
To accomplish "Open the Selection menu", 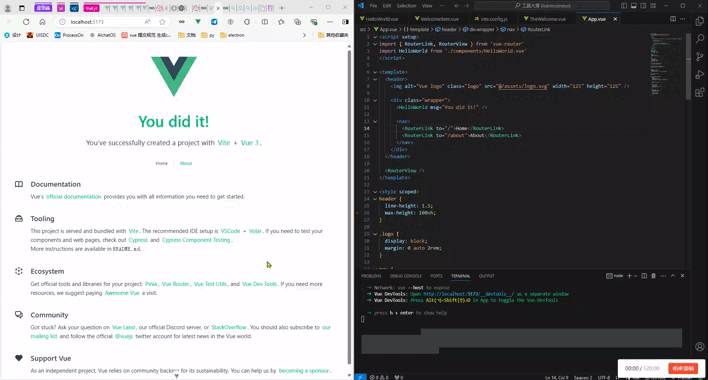I will 406,6.
